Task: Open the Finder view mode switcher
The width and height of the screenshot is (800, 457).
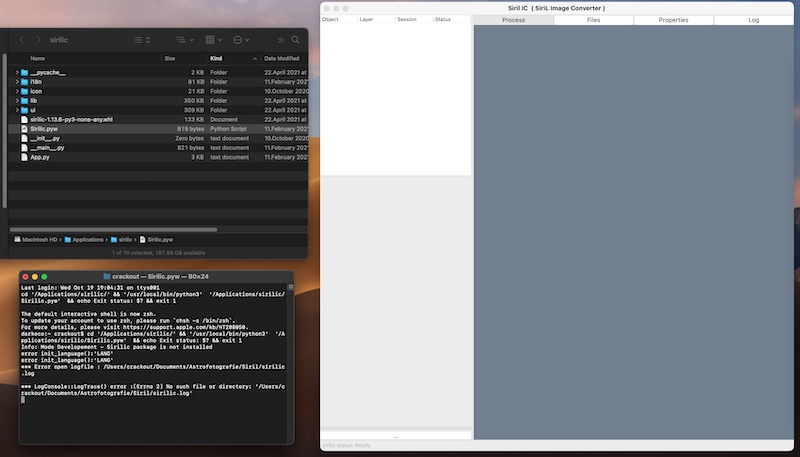Action: click(141, 40)
